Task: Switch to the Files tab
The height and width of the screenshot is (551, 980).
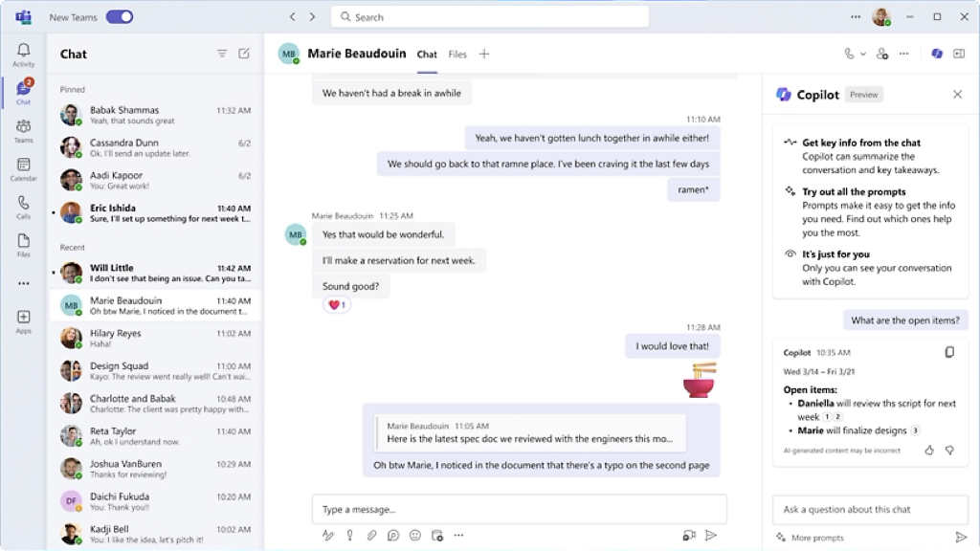Action: point(457,55)
